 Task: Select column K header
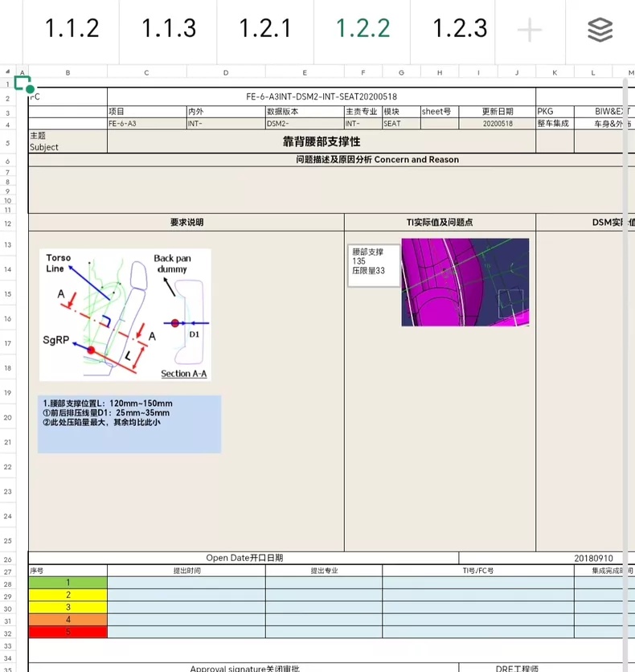coord(555,72)
